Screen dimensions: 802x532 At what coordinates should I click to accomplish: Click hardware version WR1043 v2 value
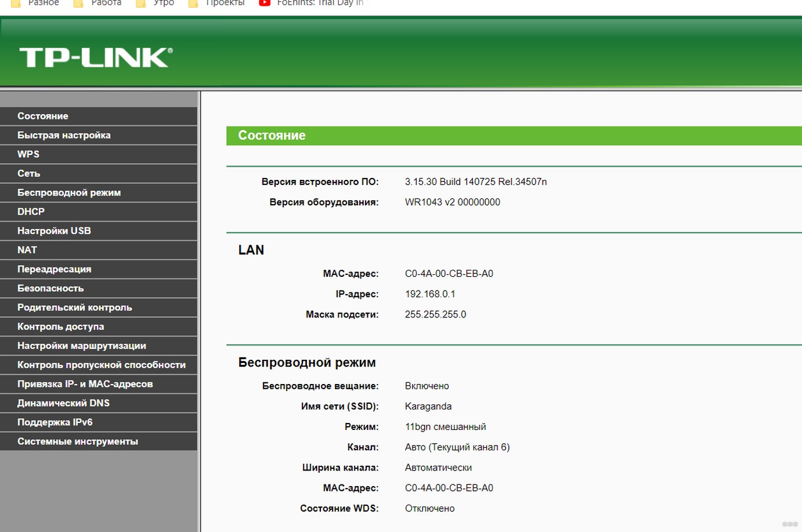453,202
